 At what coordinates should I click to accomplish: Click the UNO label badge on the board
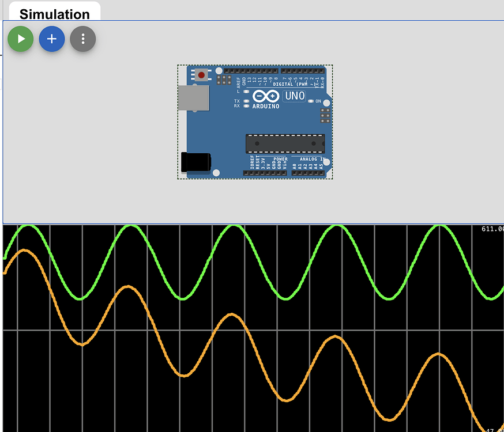(294, 96)
